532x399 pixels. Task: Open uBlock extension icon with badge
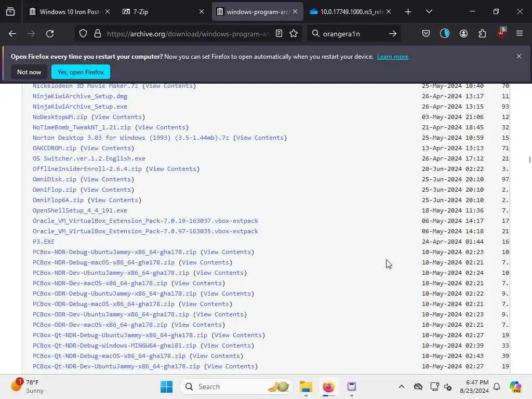pyautogui.click(x=501, y=33)
